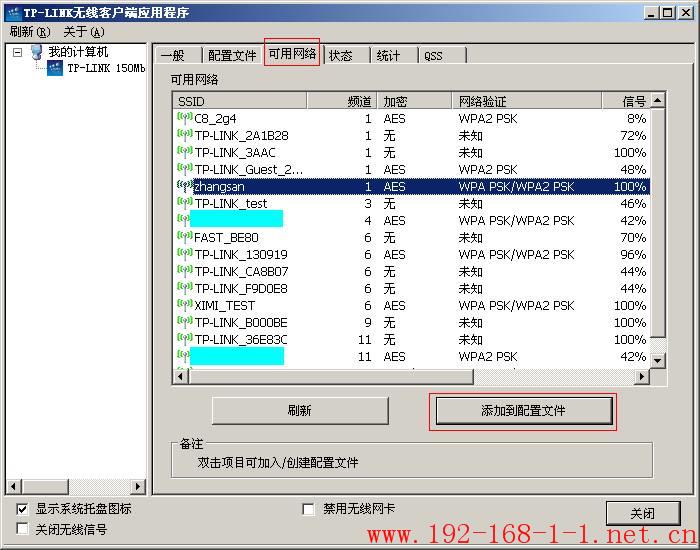
Task: Click the tree panel's scroll-left arrow
Action: point(13,486)
